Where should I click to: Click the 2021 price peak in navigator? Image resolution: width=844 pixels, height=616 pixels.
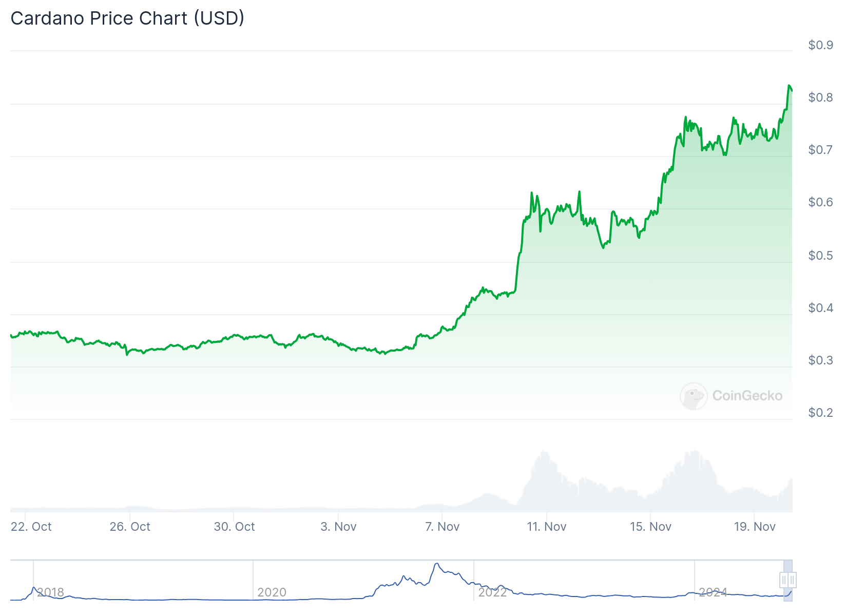coord(436,564)
